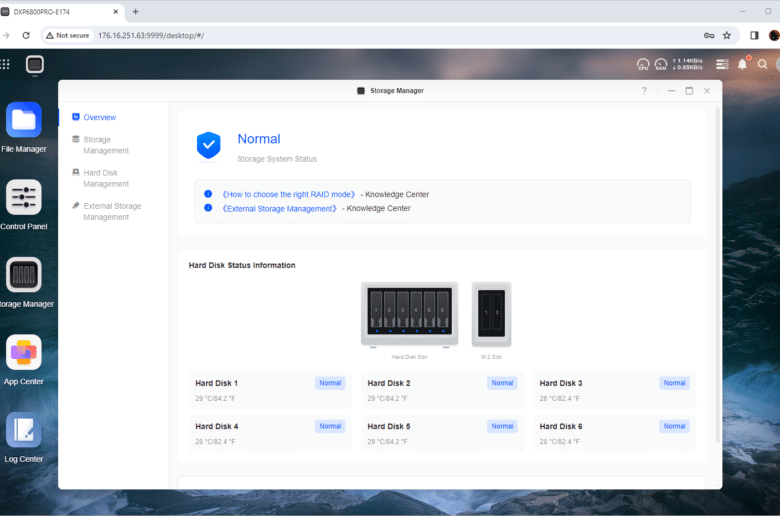Screen dimensions: 780x516
Task: Check RAM usage indicator icon
Action: 661,64
